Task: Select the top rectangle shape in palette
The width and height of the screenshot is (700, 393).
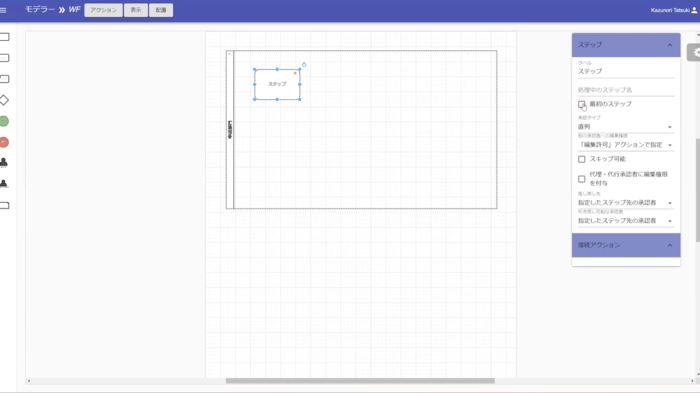Action: coord(4,37)
